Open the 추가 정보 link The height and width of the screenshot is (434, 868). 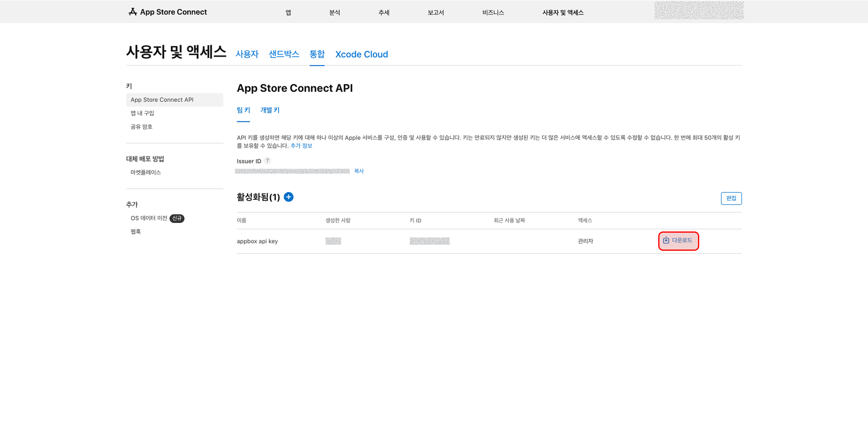pyautogui.click(x=301, y=146)
